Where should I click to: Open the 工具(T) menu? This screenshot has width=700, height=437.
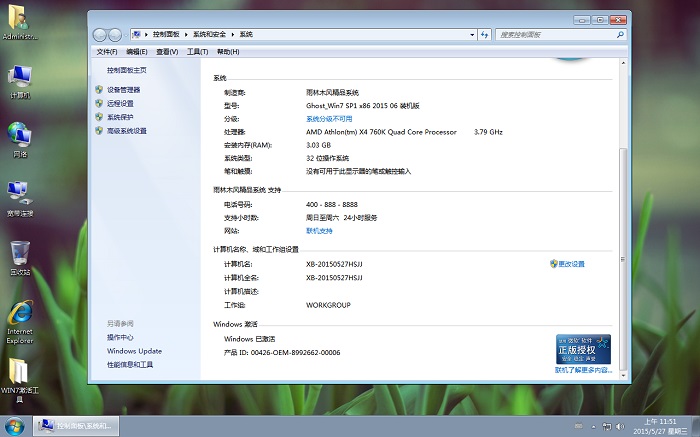[197, 52]
